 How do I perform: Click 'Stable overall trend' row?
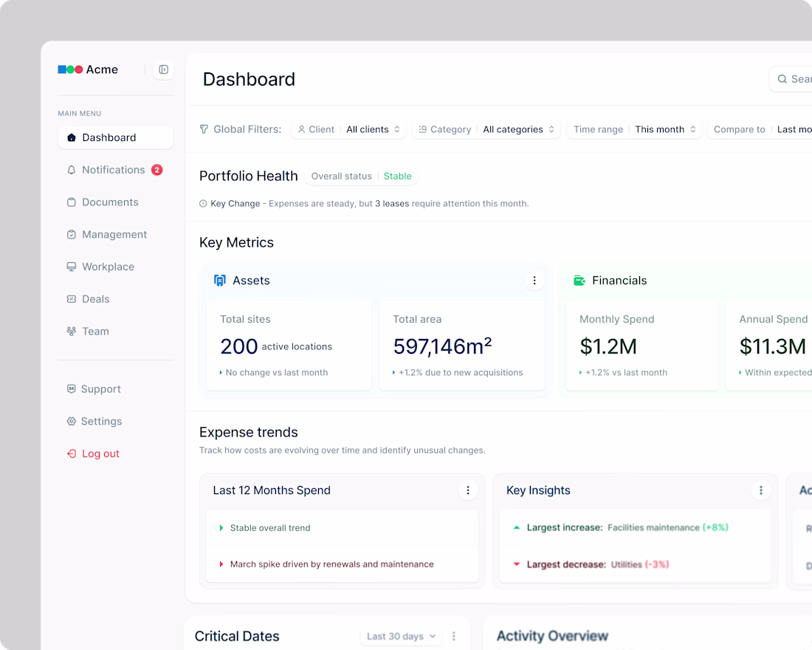[342, 527]
